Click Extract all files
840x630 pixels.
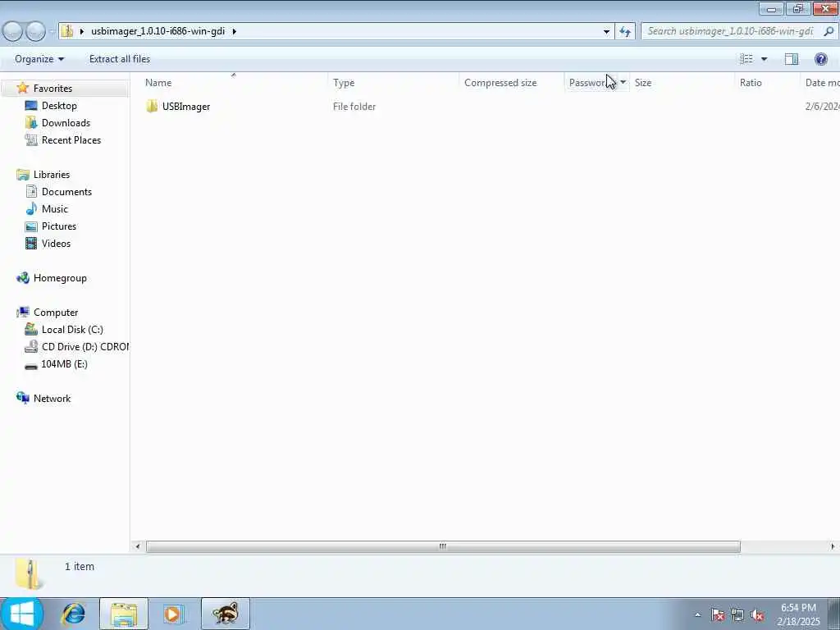click(x=120, y=59)
